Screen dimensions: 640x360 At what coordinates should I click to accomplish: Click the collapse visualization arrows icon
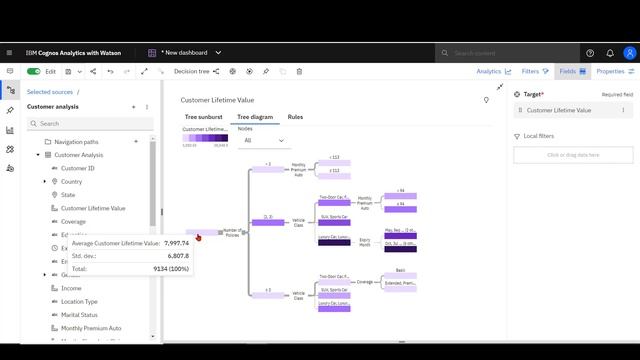[x=500, y=87]
